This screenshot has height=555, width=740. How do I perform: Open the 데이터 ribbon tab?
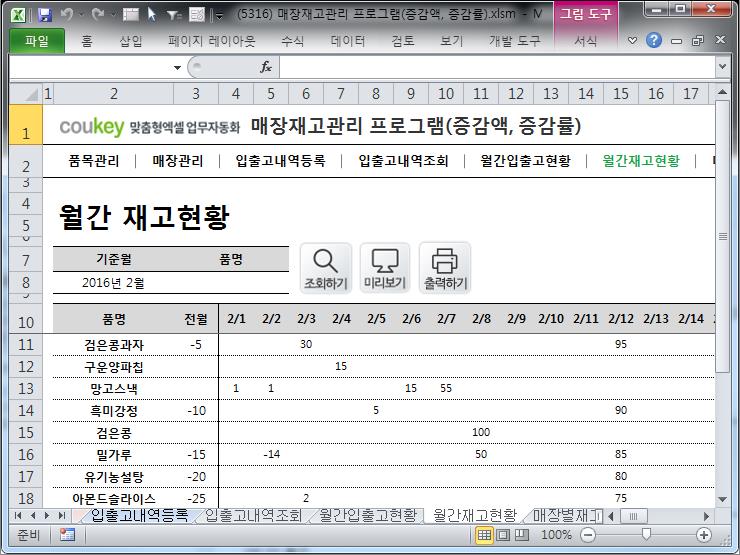coord(348,41)
